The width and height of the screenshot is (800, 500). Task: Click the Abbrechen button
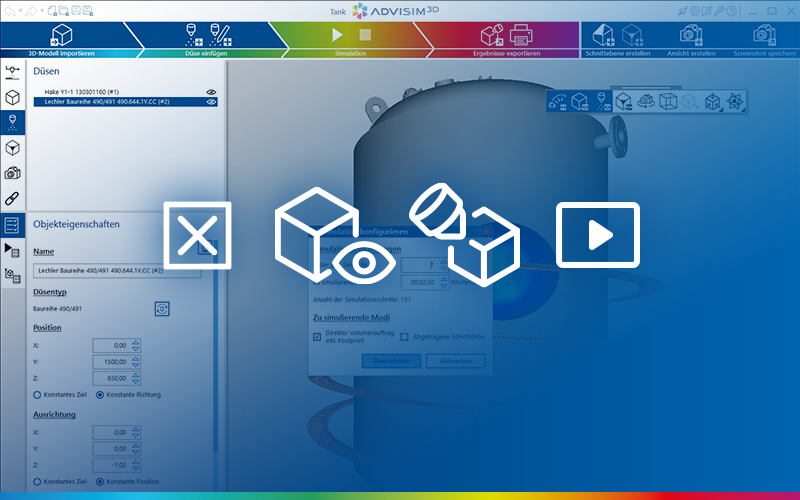click(455, 361)
